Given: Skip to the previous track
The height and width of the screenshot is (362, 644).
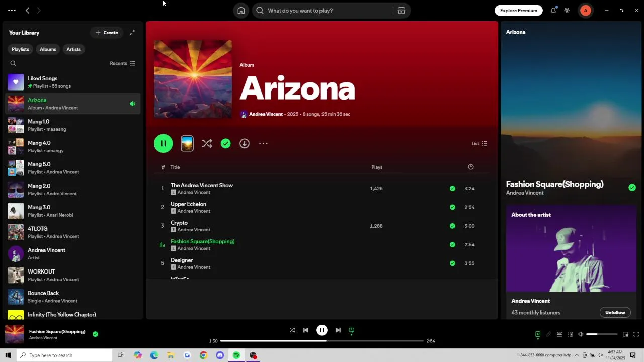Looking at the screenshot, I should pos(306,330).
